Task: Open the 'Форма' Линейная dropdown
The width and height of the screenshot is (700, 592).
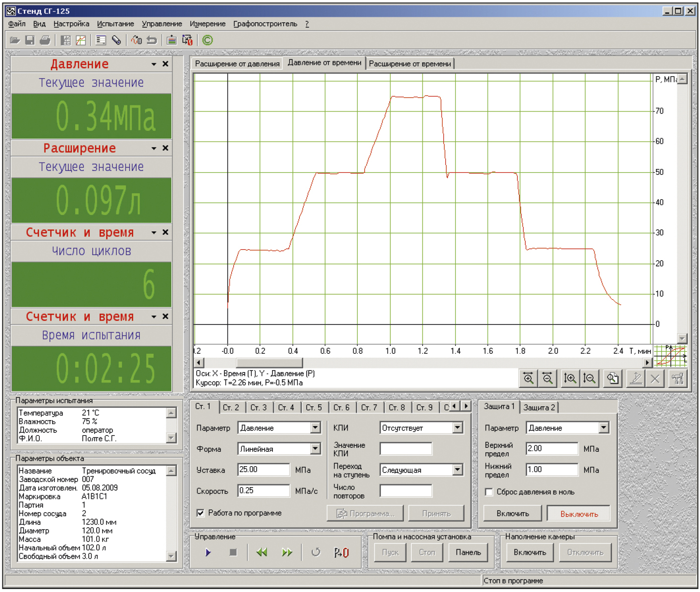Action: [x=316, y=449]
